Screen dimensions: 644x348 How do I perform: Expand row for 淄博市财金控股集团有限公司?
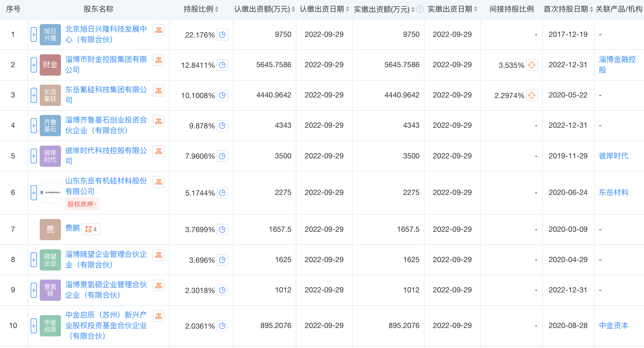[34, 65]
